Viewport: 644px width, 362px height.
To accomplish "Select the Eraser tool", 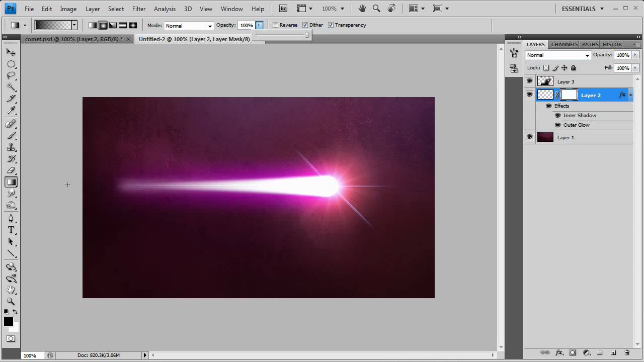I will [11, 170].
